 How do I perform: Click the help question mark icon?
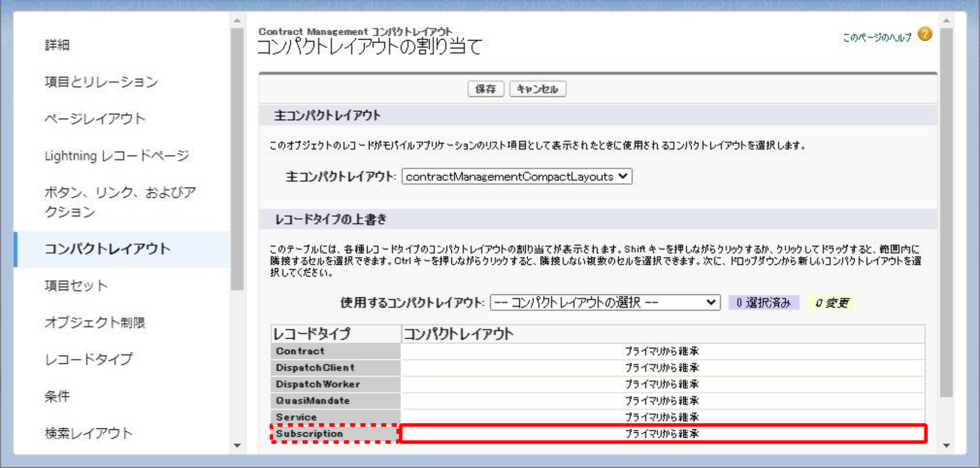point(925,34)
